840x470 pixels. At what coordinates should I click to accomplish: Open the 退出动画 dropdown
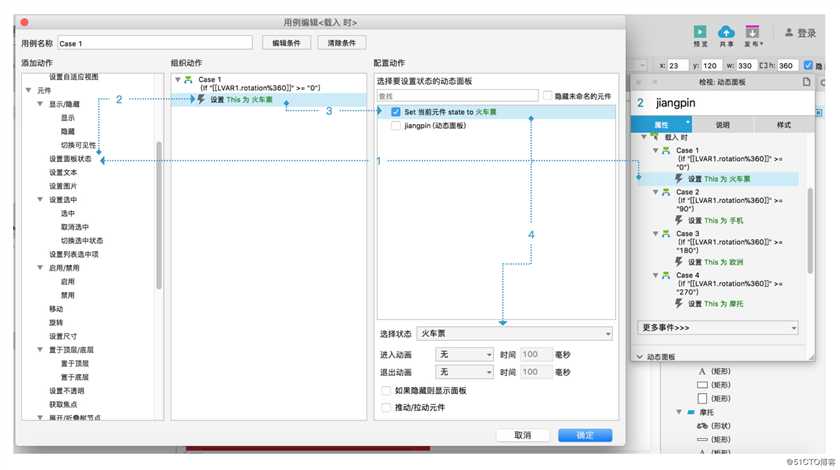click(x=464, y=371)
